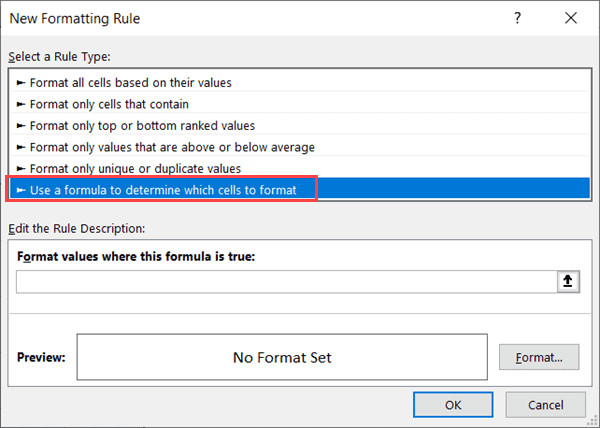Viewport: 600px width, 428px height.
Task: Click the 'Edit the Rule Description:' label
Action: tap(77, 229)
